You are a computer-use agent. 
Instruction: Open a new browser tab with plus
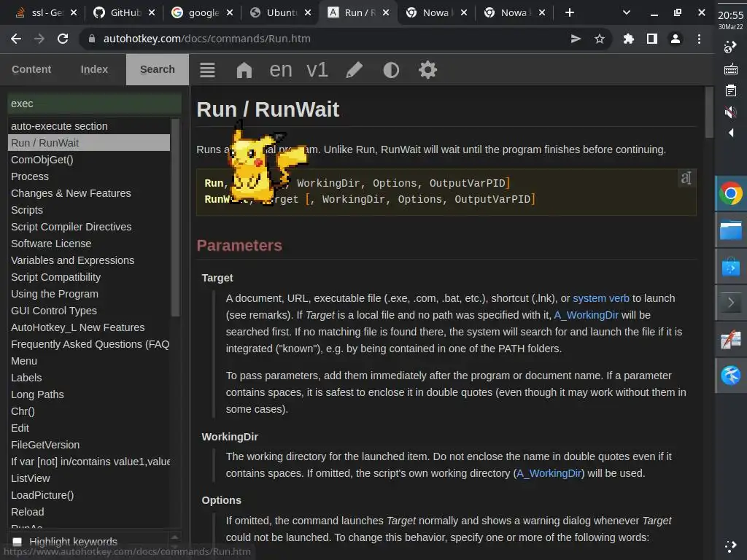point(569,13)
